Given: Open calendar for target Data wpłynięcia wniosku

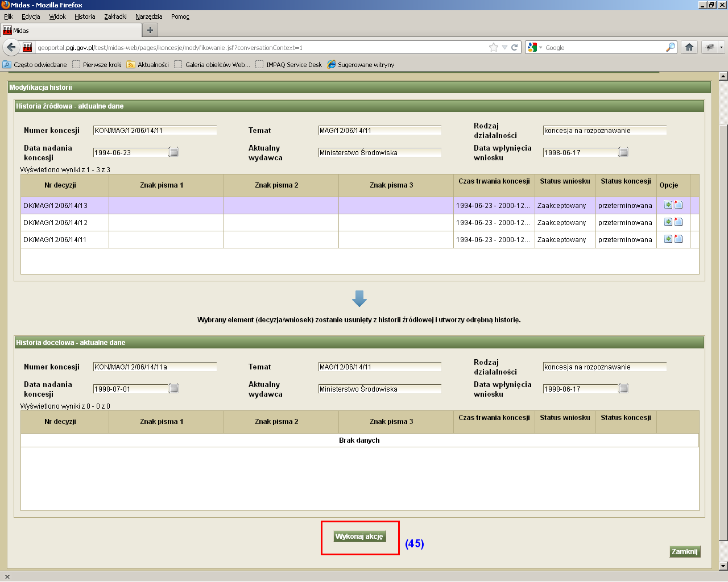Looking at the screenshot, I should (x=623, y=389).
